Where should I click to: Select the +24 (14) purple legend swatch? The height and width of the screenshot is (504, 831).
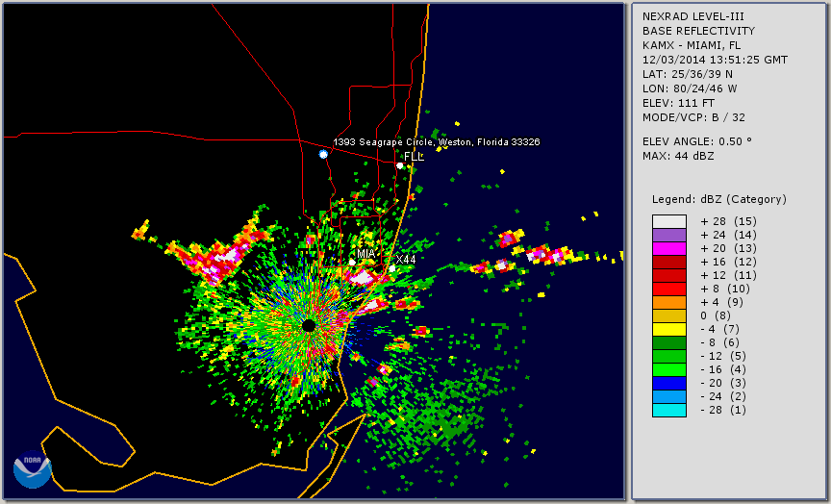click(669, 235)
